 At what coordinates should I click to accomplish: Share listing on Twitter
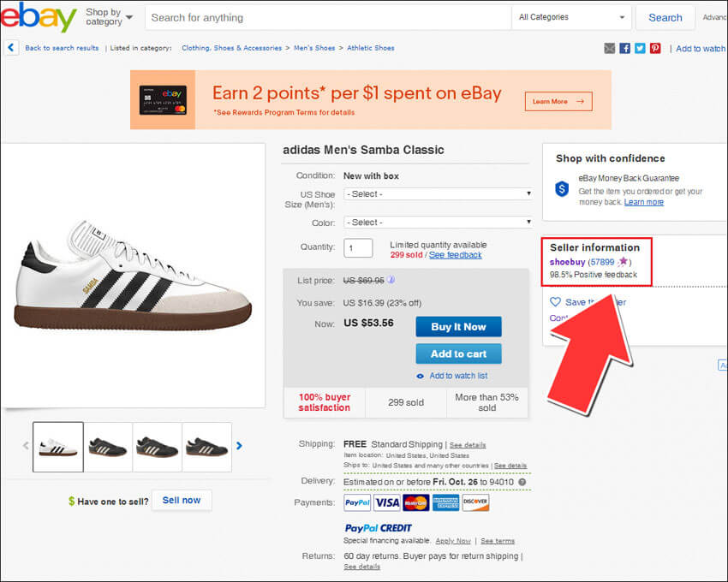pos(640,48)
